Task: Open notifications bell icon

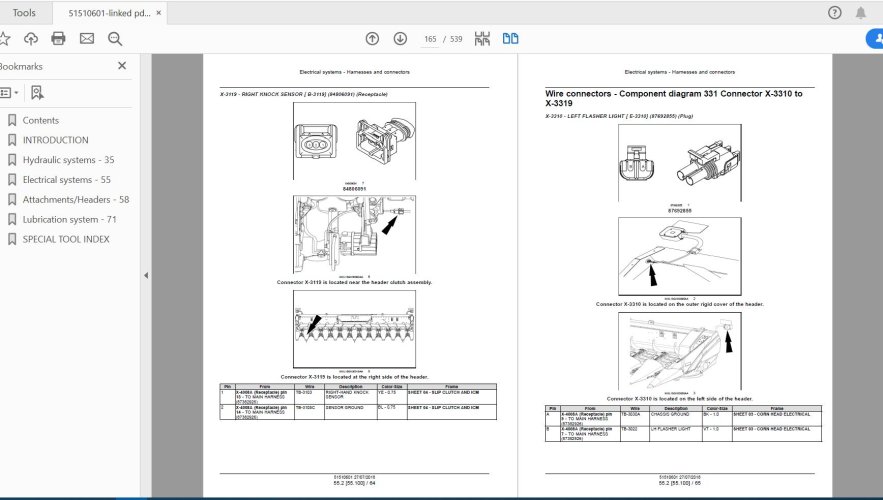Action: click(x=861, y=13)
